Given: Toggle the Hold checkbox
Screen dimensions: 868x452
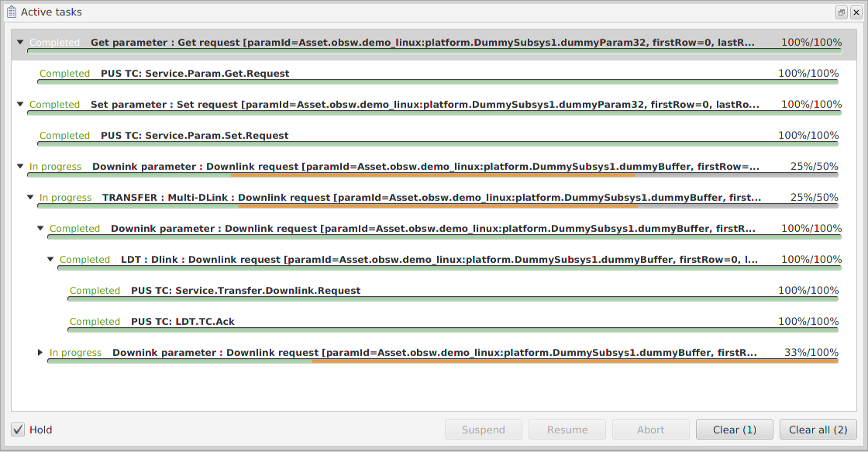Looking at the screenshot, I should (x=18, y=430).
